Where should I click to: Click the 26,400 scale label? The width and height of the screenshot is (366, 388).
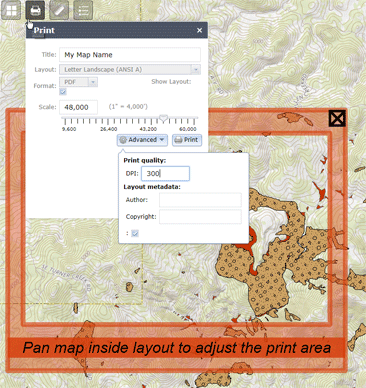click(109, 129)
